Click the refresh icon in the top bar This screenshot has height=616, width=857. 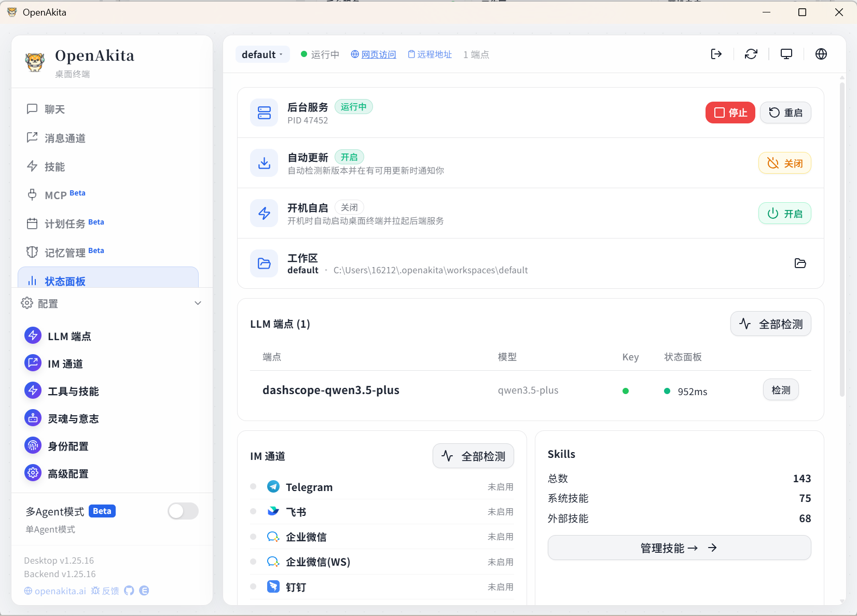tap(751, 54)
